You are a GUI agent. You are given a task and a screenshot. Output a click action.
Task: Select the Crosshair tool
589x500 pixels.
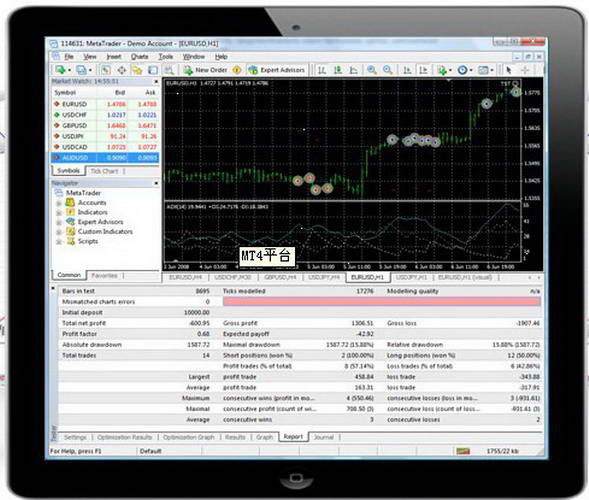click(525, 70)
